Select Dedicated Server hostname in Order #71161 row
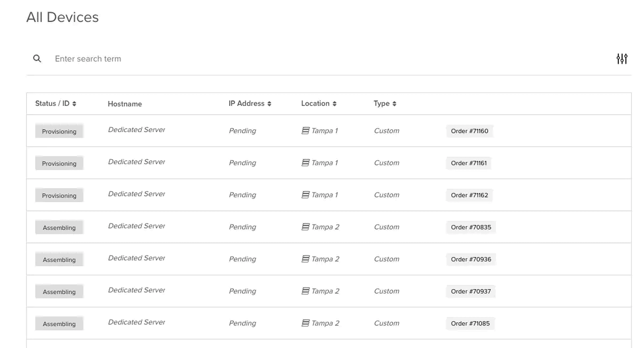This screenshot has height=348, width=644. click(x=136, y=162)
